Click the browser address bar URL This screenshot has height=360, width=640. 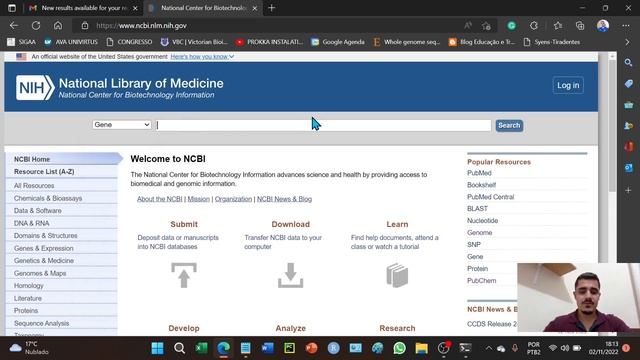pos(141,26)
